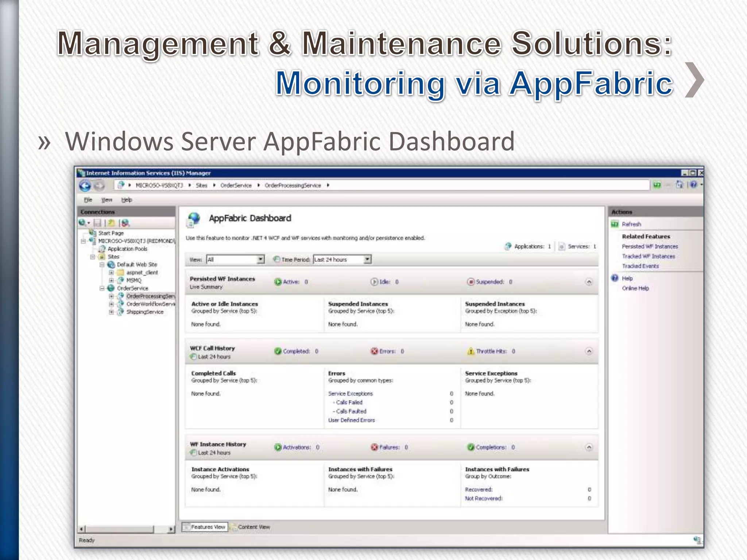Click the green Active status icon
Image resolution: width=747 pixels, height=560 pixels.
[x=278, y=282]
